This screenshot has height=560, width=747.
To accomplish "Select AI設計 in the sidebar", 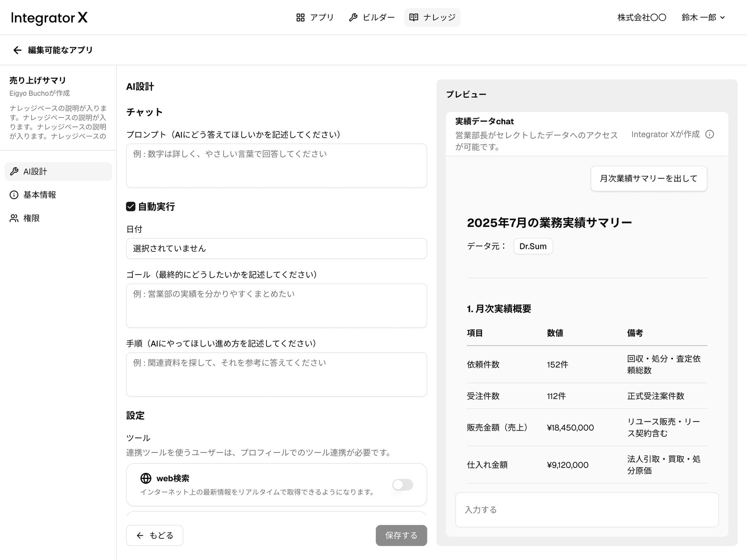I will 58,171.
